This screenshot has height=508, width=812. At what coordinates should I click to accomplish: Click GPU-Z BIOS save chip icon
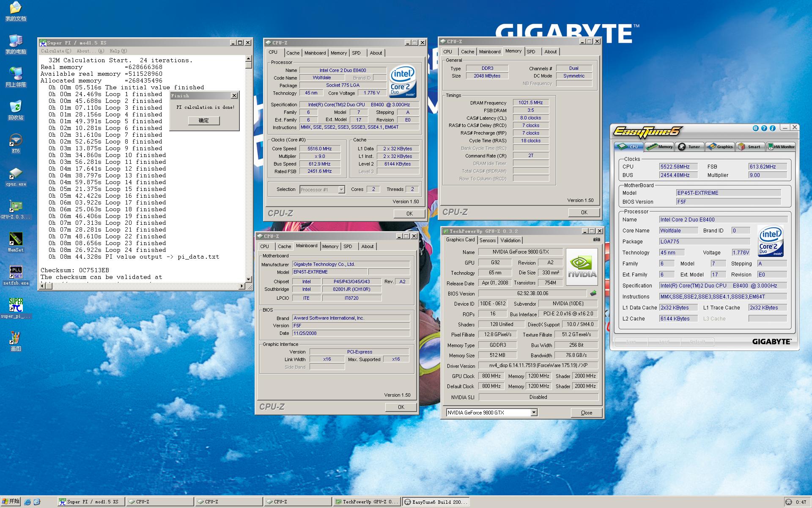[593, 293]
